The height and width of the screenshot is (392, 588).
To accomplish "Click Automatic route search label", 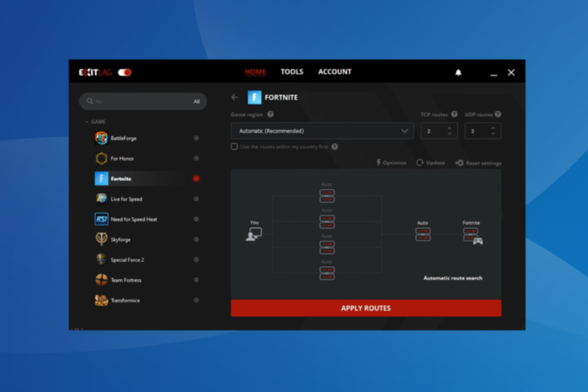I will (453, 278).
